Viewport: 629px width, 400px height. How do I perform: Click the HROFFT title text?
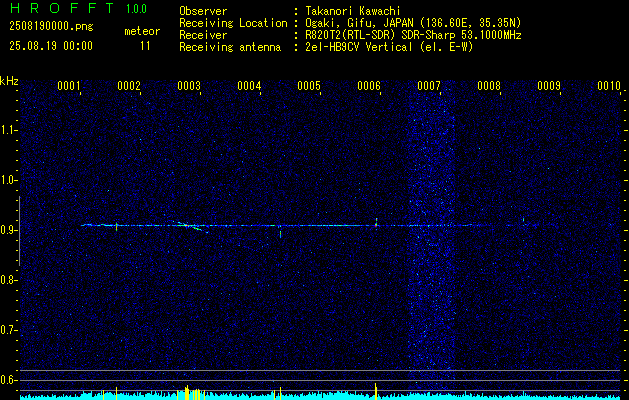61,8
